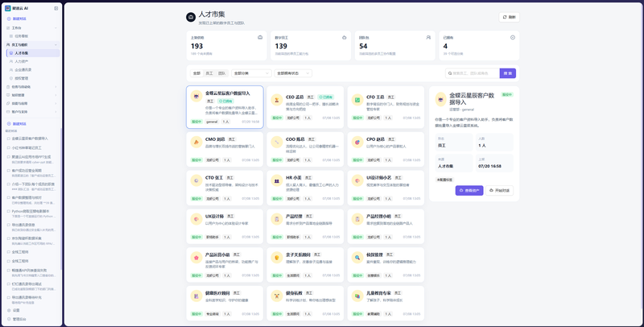Click the HR 小美 avatar icon
644x327 pixels.
click(277, 180)
